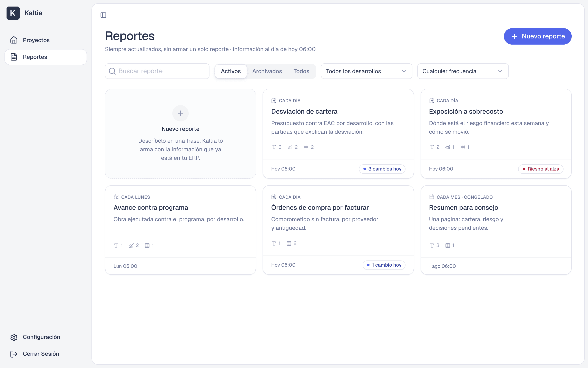The height and width of the screenshot is (368, 588).
Task: Open Configuración in the sidebar
Action: [46, 337]
